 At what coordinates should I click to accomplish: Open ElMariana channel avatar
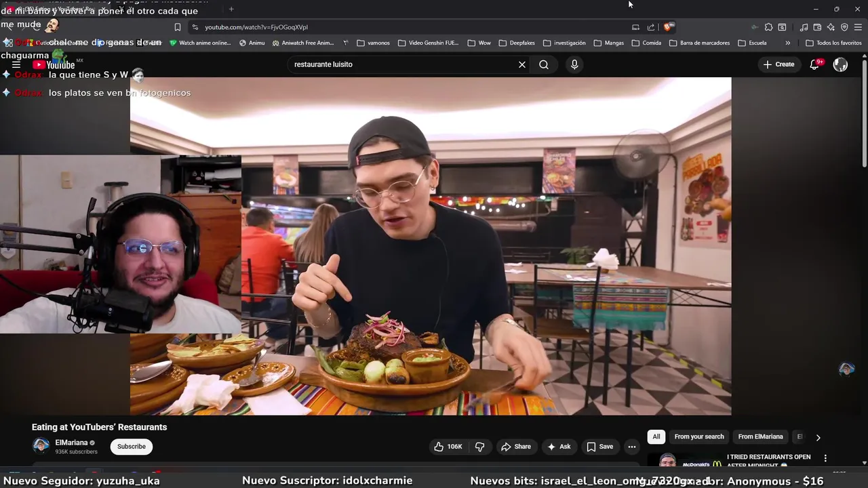(x=41, y=447)
